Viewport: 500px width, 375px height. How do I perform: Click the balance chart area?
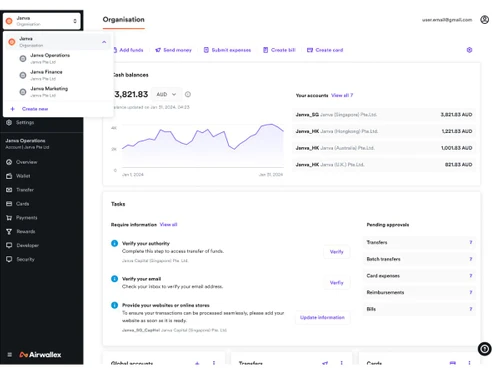click(x=202, y=147)
